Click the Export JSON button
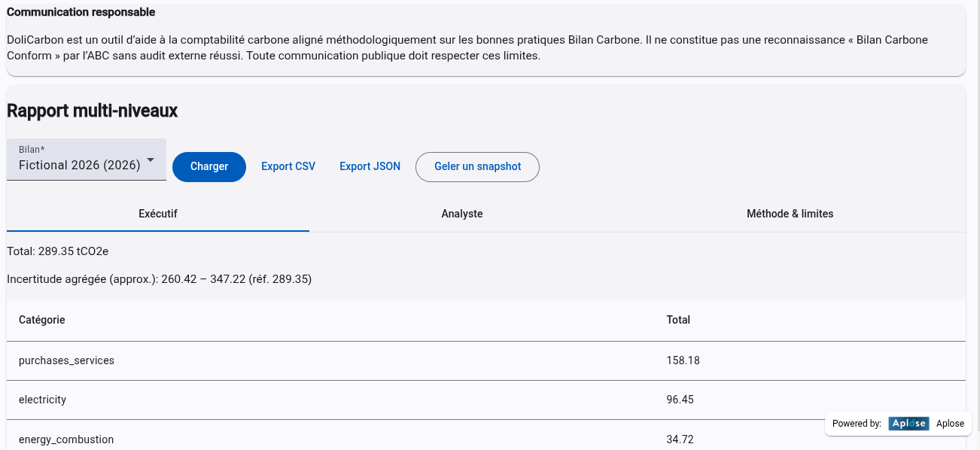 click(370, 167)
